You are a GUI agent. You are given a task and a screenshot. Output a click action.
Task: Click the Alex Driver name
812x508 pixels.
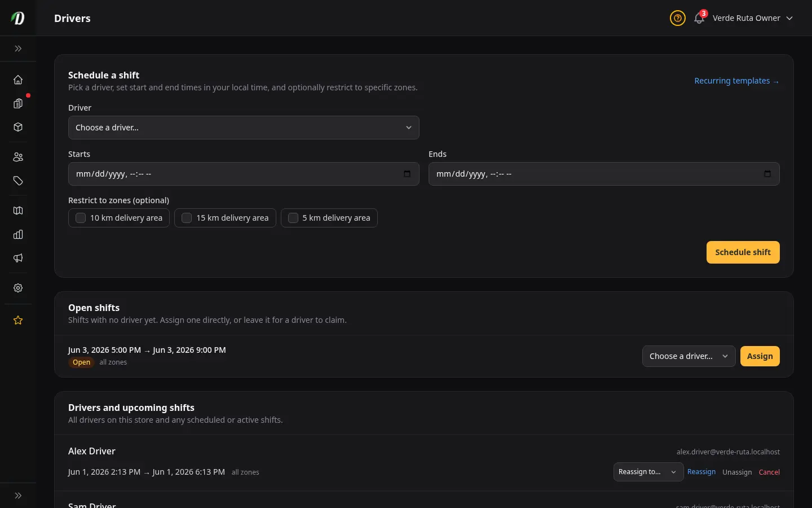91,451
